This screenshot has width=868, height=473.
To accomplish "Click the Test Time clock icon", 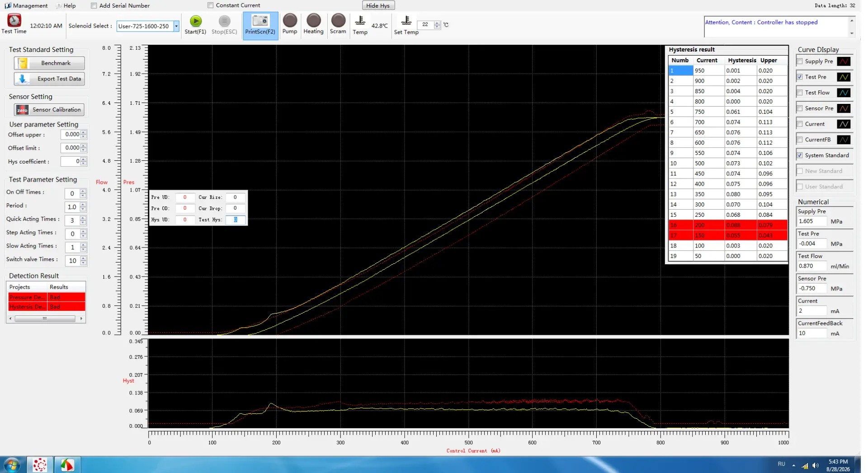I will click(x=14, y=20).
